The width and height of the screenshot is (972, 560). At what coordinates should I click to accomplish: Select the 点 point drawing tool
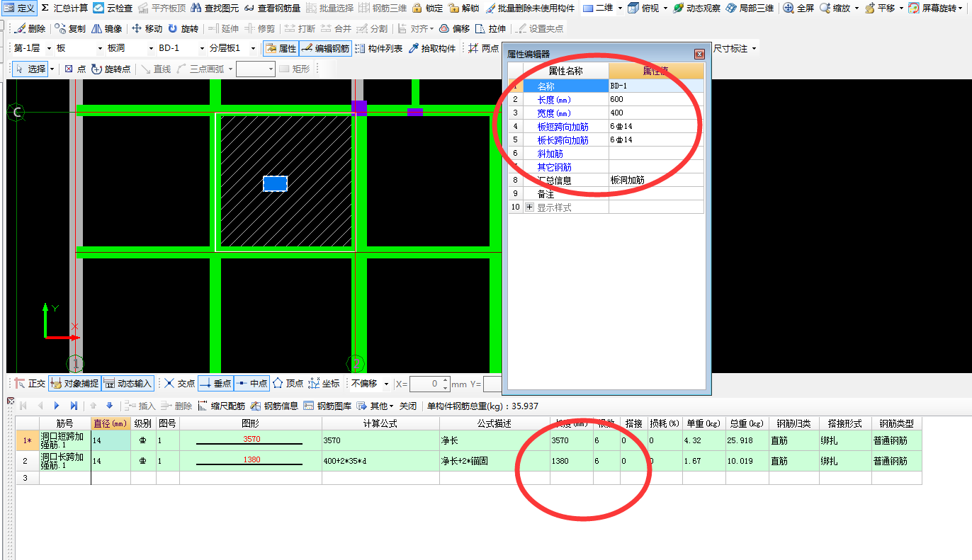tap(75, 69)
